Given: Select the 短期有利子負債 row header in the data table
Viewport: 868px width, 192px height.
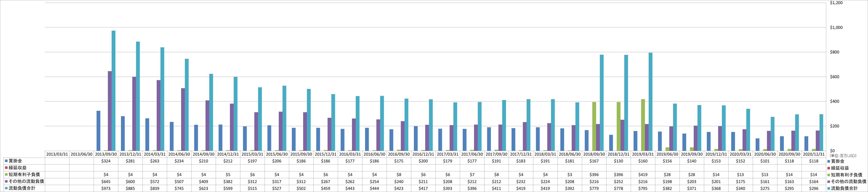Looking at the screenshot, I should tap(24, 174).
